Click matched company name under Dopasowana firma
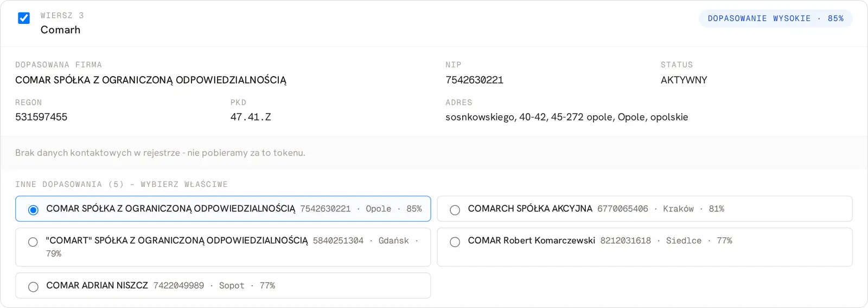Screen dimensions: 868x308 pos(151,80)
